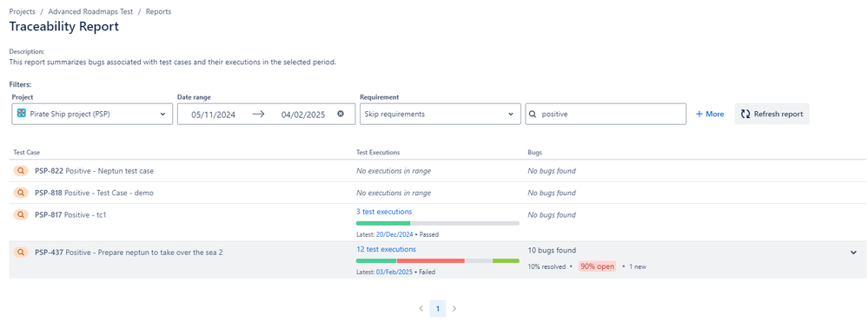868x328 pixels.
Task: Open the Project dropdown
Action: (92, 114)
